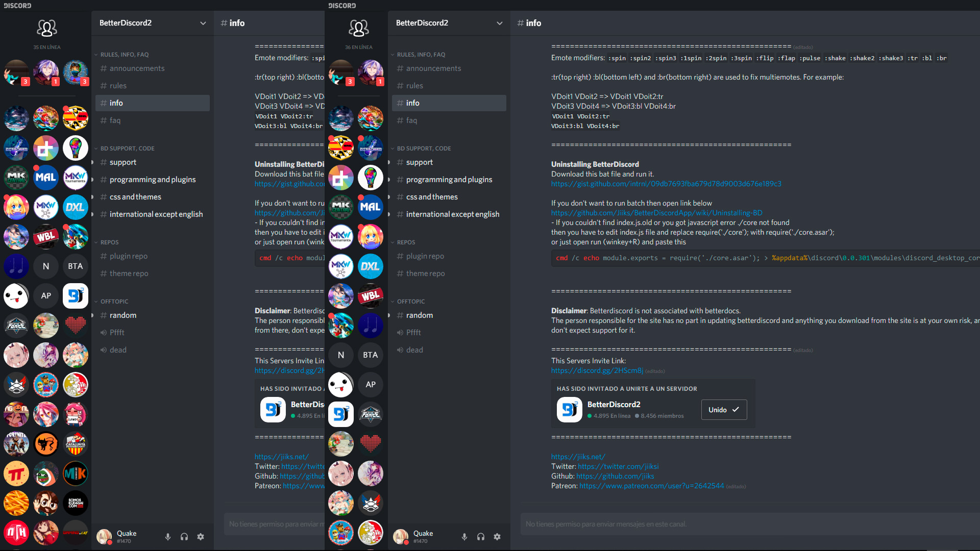The image size is (980, 551).
Task: Open faq channel in the right window
Action: point(411,120)
